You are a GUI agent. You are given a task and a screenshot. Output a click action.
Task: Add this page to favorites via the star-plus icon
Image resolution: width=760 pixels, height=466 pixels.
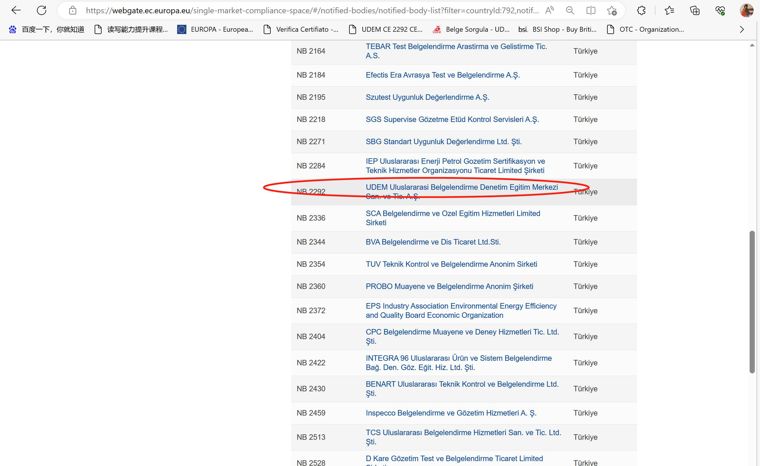point(612,10)
